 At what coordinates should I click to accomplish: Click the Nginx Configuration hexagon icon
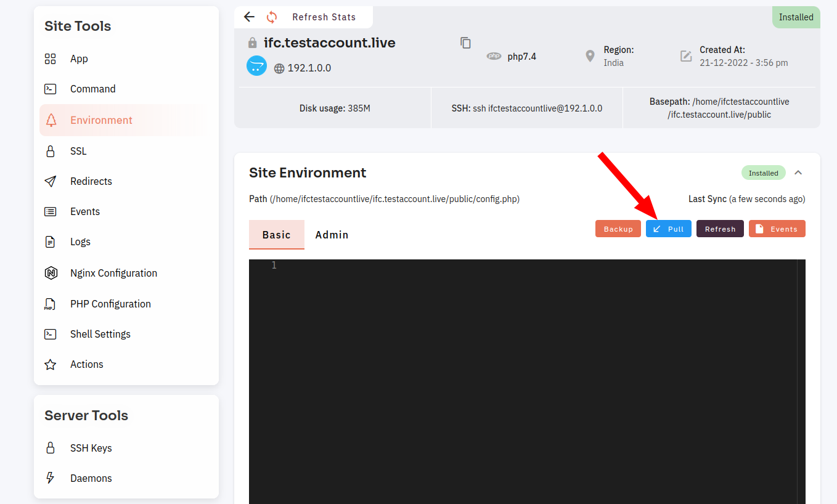(51, 273)
